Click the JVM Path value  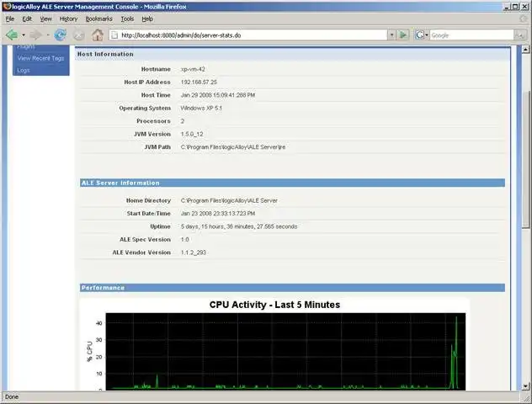pyautogui.click(x=233, y=147)
